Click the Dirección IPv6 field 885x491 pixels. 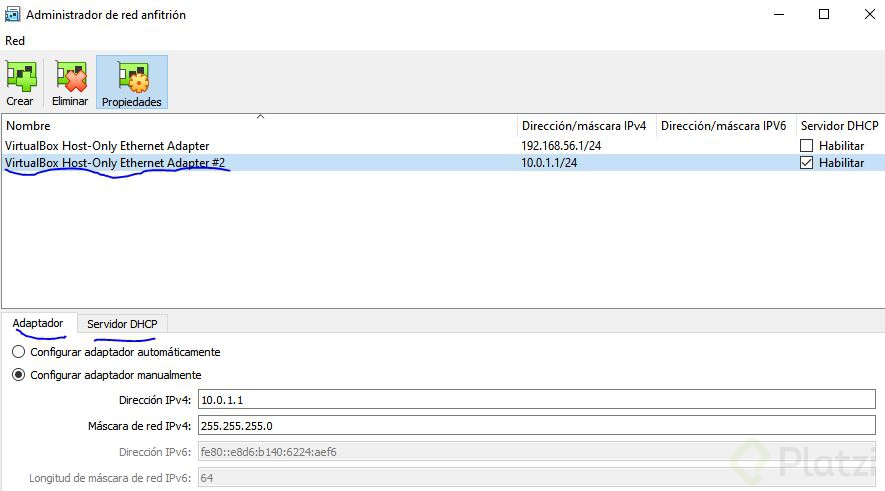[x=537, y=451]
